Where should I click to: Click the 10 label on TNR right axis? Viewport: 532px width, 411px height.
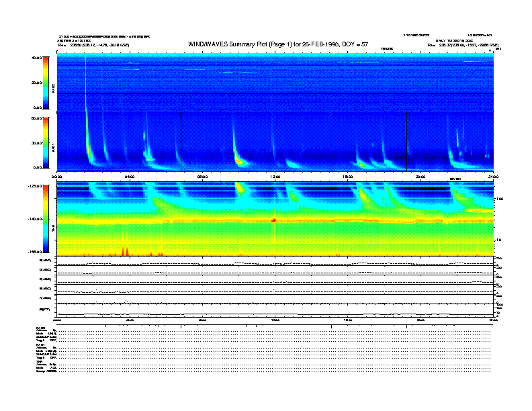pyautogui.click(x=498, y=240)
